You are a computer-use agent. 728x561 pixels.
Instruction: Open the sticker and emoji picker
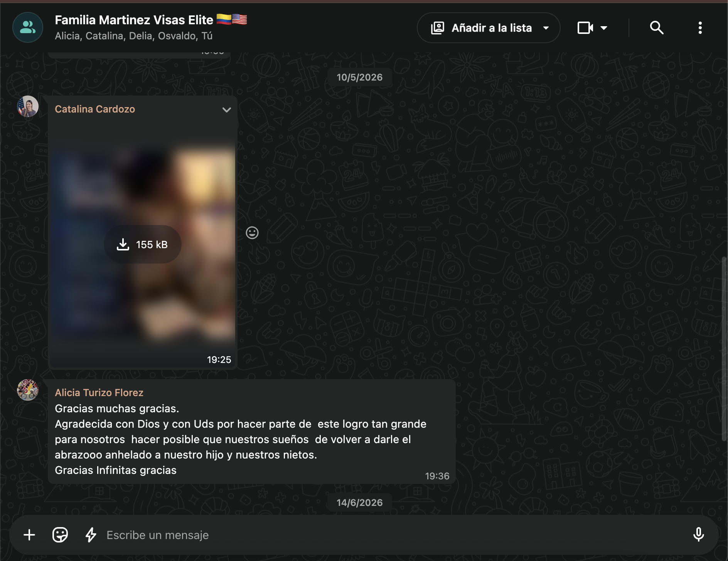click(x=60, y=535)
